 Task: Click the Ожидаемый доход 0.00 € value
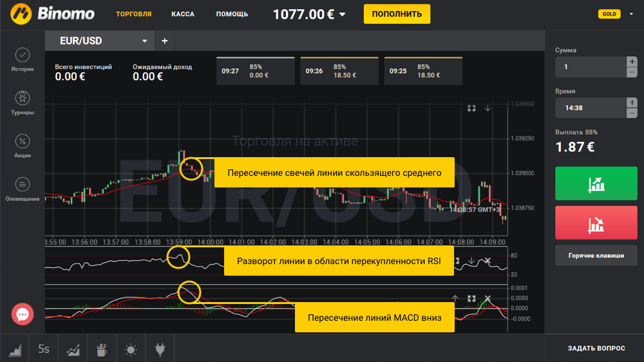coord(147,77)
